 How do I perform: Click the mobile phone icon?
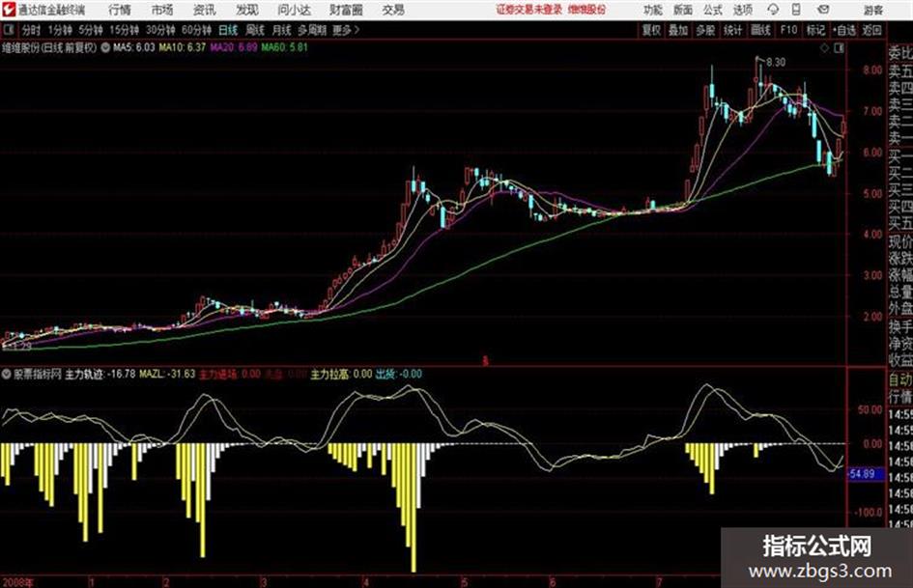(796, 10)
